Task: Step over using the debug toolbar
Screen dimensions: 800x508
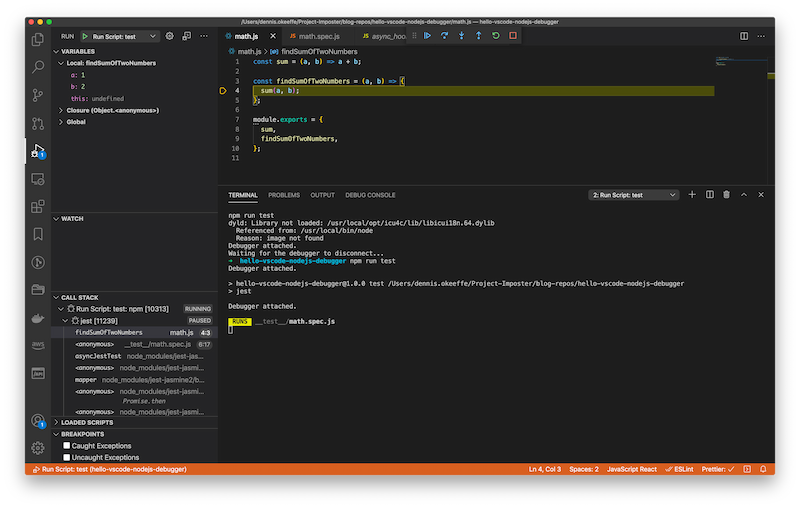Action: coord(443,36)
